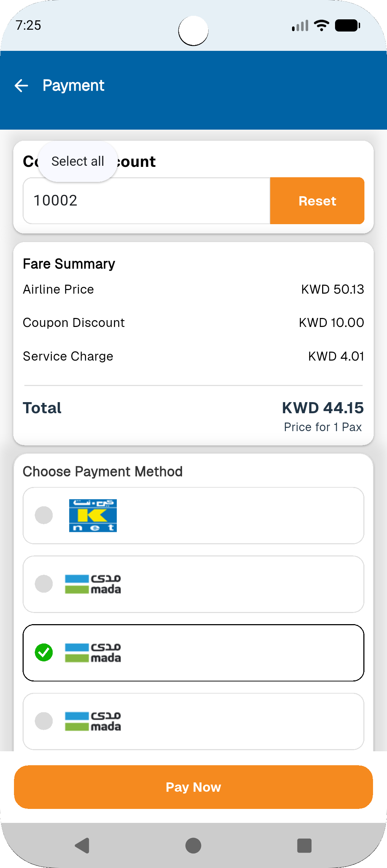Select the bottom mada radio button
This screenshot has width=387, height=868.
click(x=44, y=721)
